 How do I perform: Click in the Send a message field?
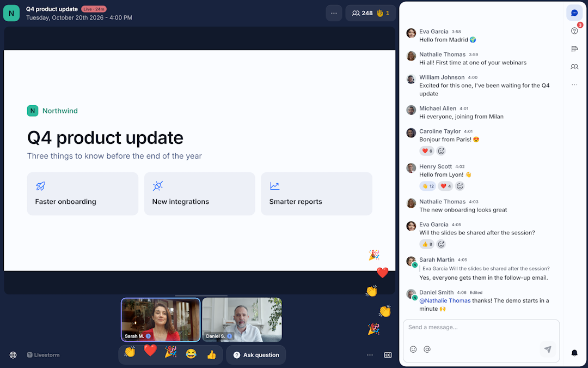click(481, 328)
